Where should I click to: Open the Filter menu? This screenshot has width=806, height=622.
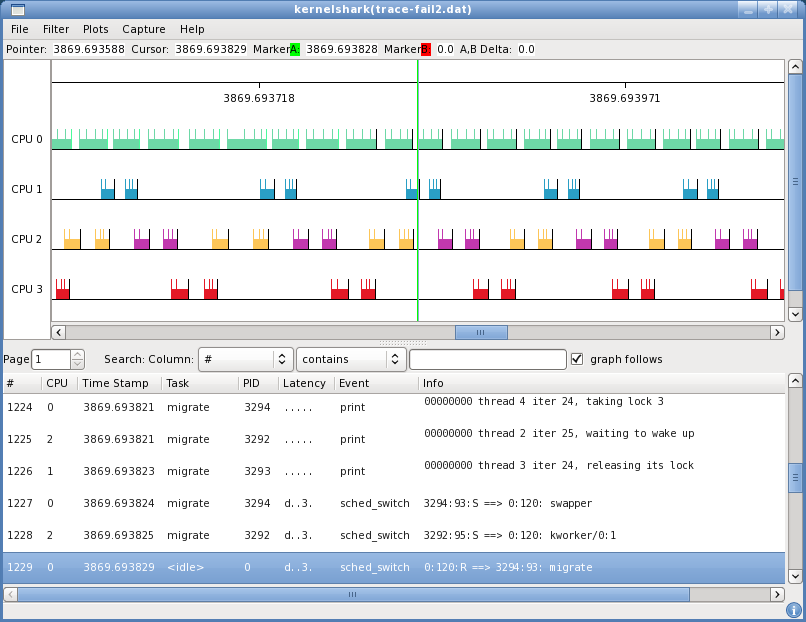click(56, 29)
